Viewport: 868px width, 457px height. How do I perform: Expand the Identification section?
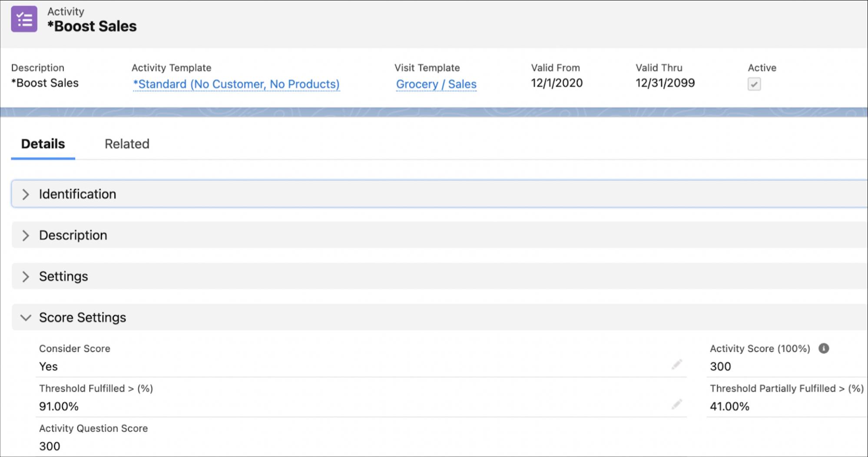pos(439,194)
